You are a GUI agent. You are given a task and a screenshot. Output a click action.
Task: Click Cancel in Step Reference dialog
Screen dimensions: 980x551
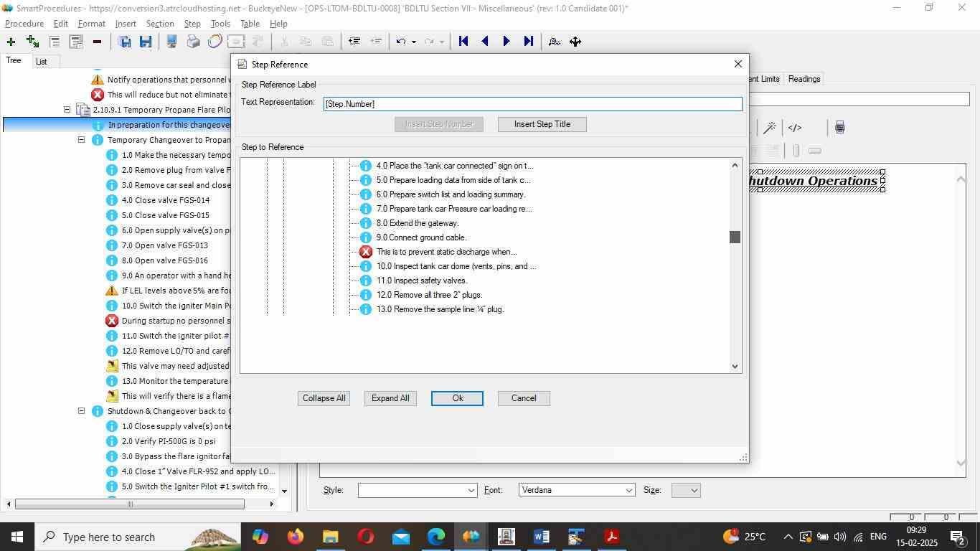tap(524, 398)
